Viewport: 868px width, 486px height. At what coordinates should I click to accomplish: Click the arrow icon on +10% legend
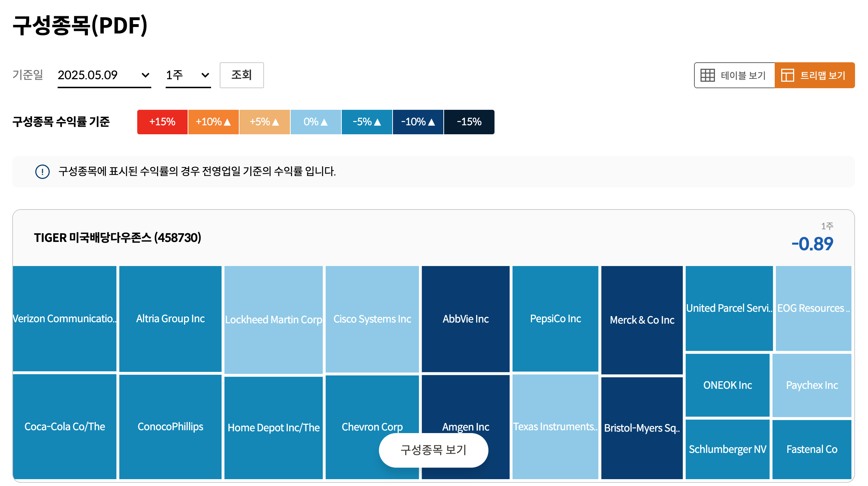pos(227,122)
